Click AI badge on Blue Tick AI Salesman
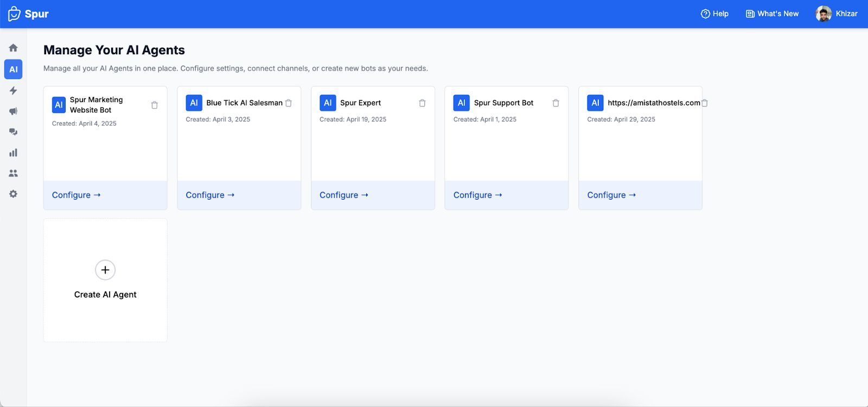Screen dimensions: 868x407 click(194, 103)
